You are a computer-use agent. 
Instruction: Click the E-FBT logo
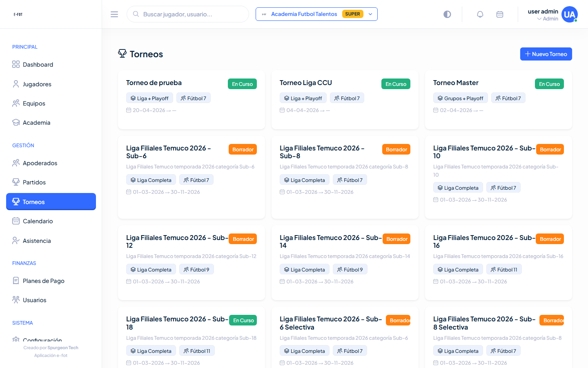tap(18, 14)
